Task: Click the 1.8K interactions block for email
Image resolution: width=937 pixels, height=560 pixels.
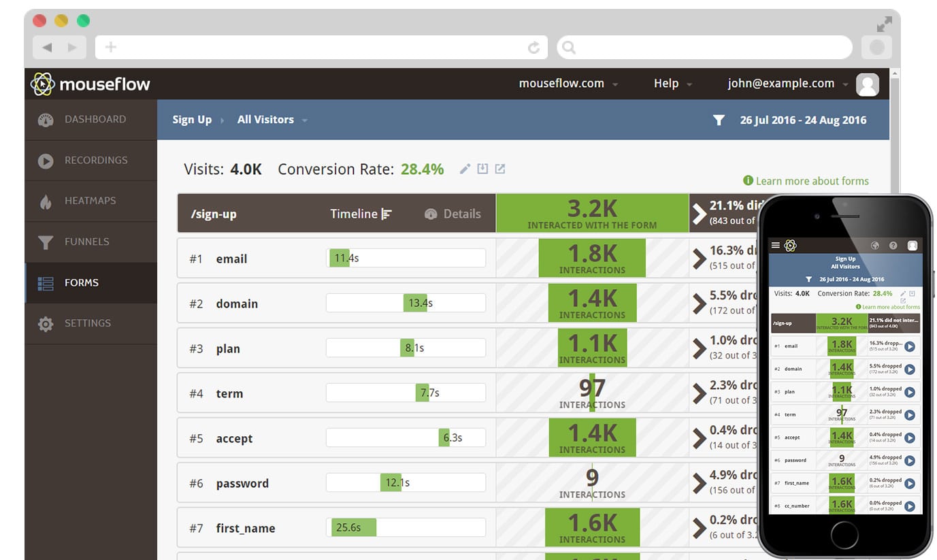Action: coord(592,258)
